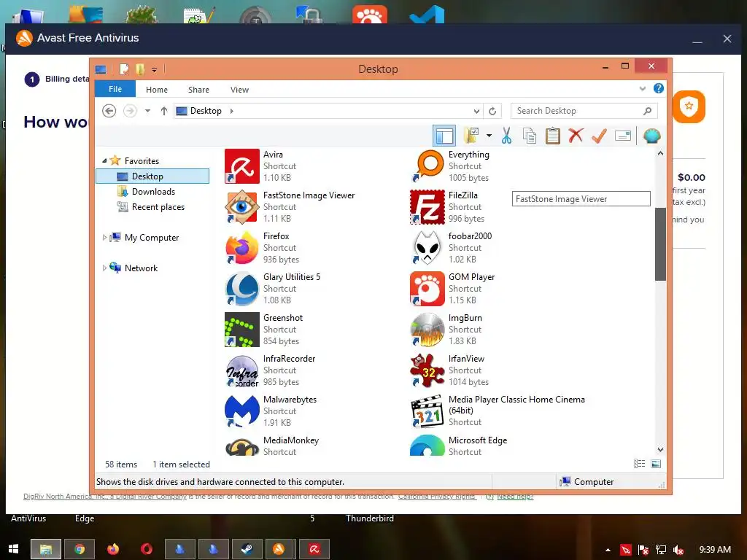Click the Paste clipboard icon

click(x=553, y=136)
